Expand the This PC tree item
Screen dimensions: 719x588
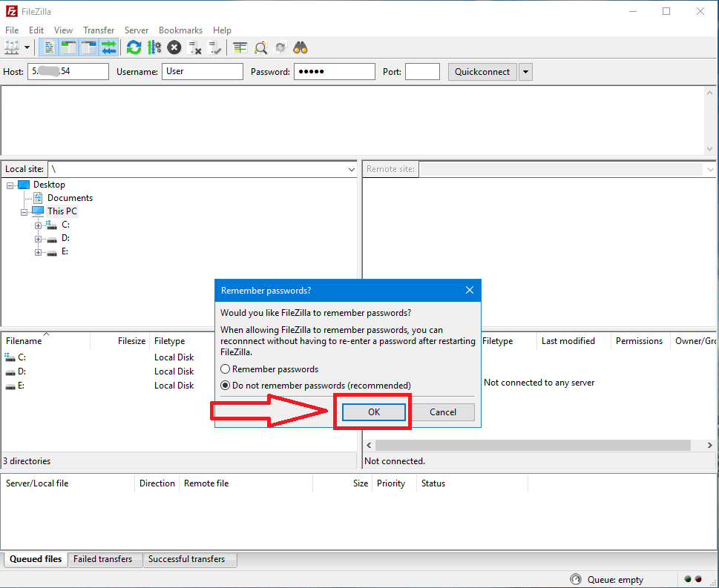pos(24,211)
